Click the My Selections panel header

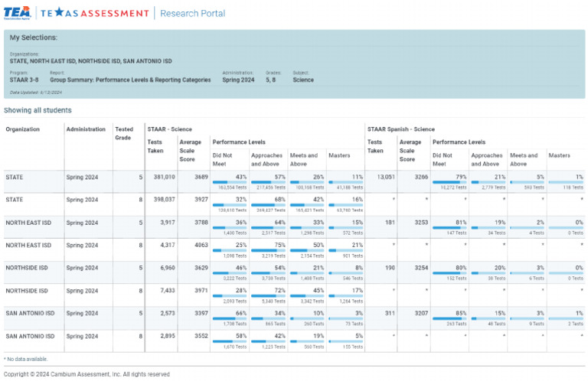[x=34, y=37]
